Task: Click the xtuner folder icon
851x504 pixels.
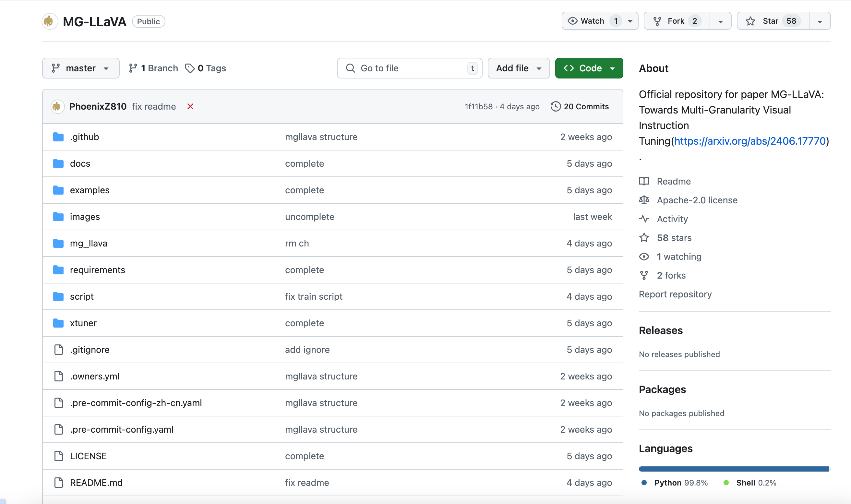Action: (x=58, y=323)
